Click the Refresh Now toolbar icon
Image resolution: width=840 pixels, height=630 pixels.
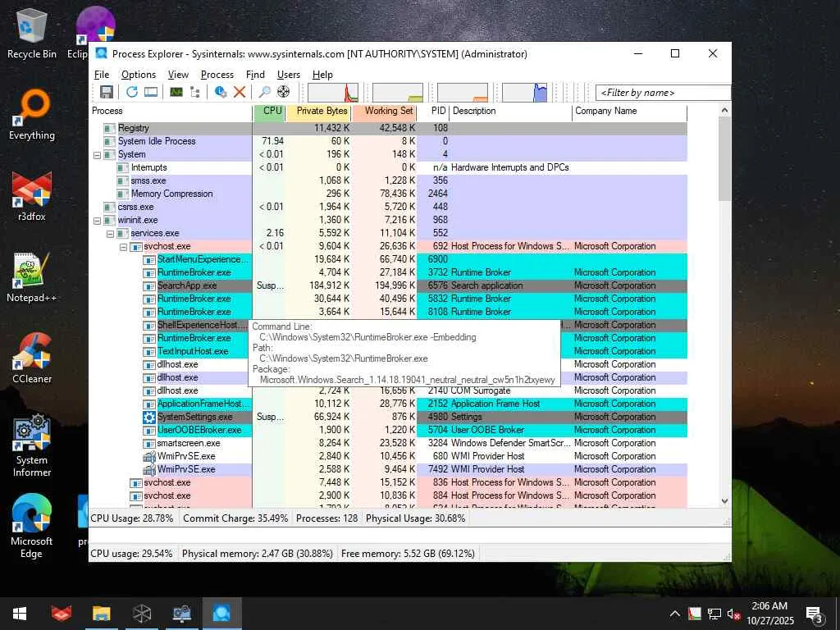pyautogui.click(x=131, y=92)
